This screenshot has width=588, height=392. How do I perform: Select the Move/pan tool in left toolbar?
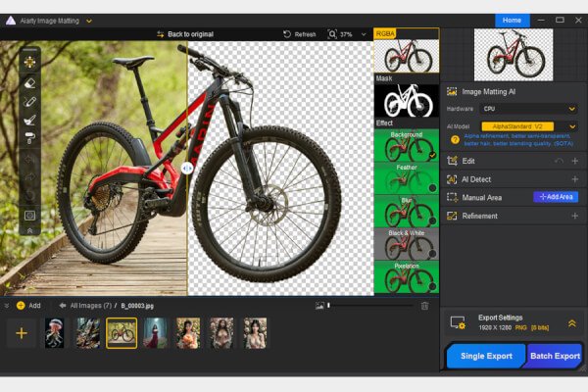point(30,62)
